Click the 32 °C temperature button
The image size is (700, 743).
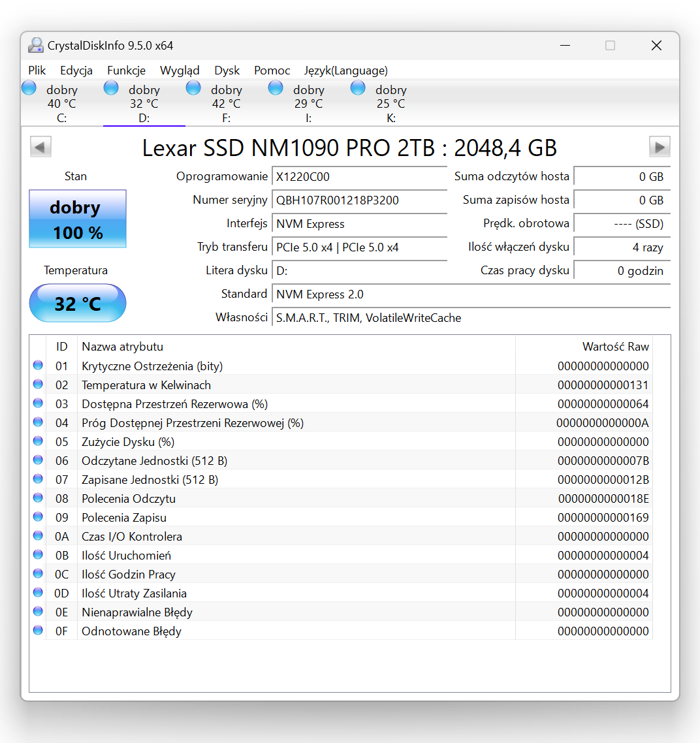pos(78,304)
